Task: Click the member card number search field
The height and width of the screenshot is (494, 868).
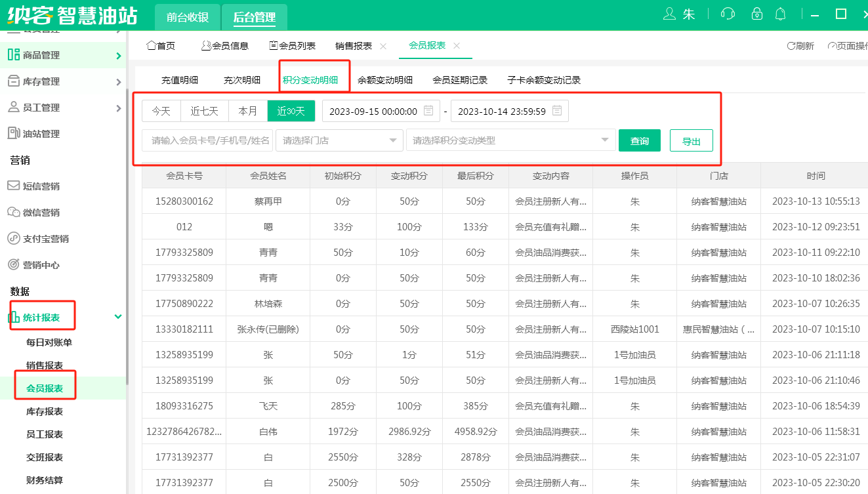Action: [208, 140]
